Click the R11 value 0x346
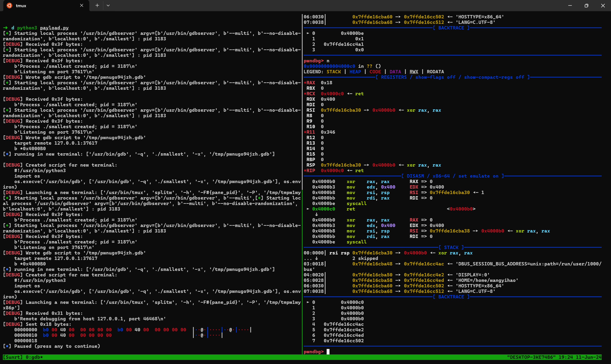This screenshot has height=364, width=611. [x=328, y=132]
